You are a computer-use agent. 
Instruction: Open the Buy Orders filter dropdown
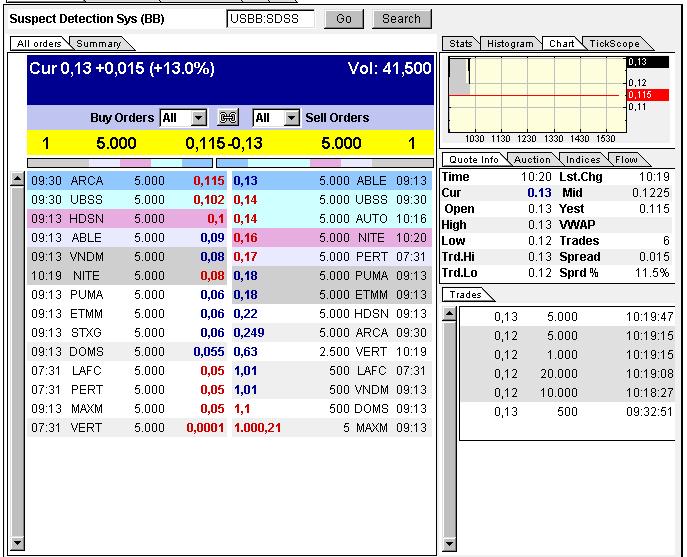pos(198,118)
